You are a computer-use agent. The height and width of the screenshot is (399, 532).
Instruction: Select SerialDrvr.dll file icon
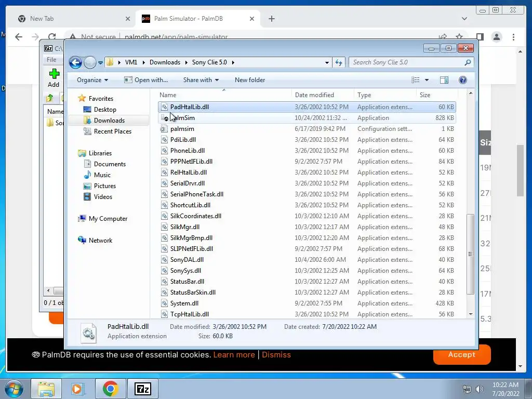(x=164, y=183)
